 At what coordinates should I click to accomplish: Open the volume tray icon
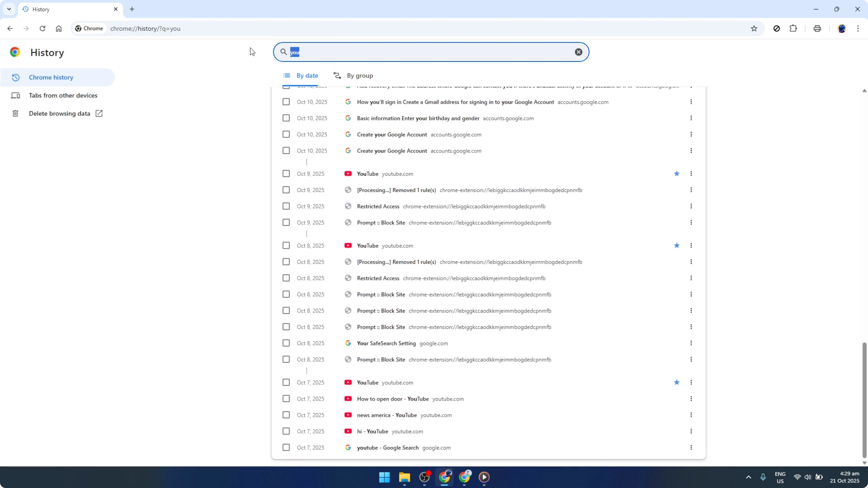pyautogui.click(x=808, y=477)
